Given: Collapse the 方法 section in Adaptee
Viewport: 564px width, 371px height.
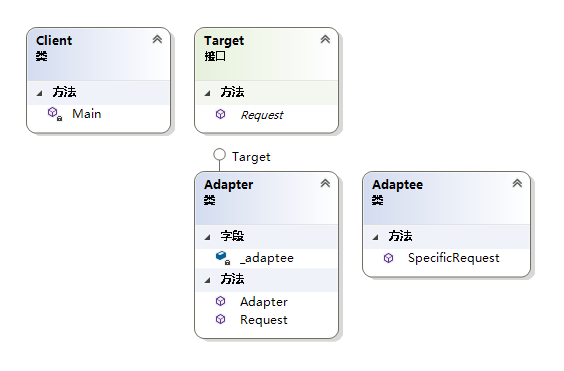Looking at the screenshot, I should click(x=376, y=237).
